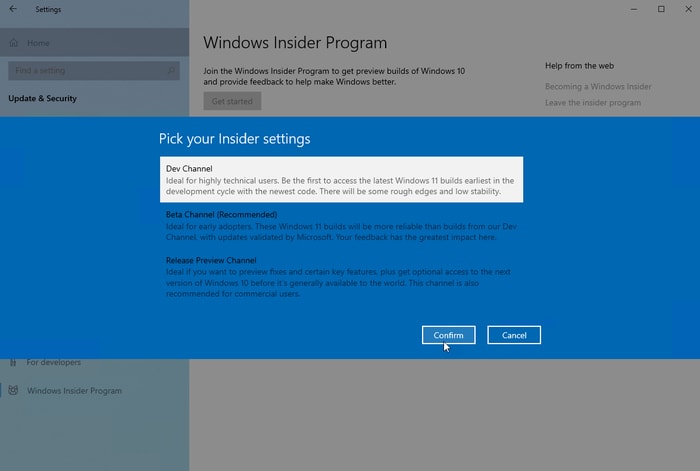
Task: Click the Home icon in the sidebar
Action: (13, 43)
